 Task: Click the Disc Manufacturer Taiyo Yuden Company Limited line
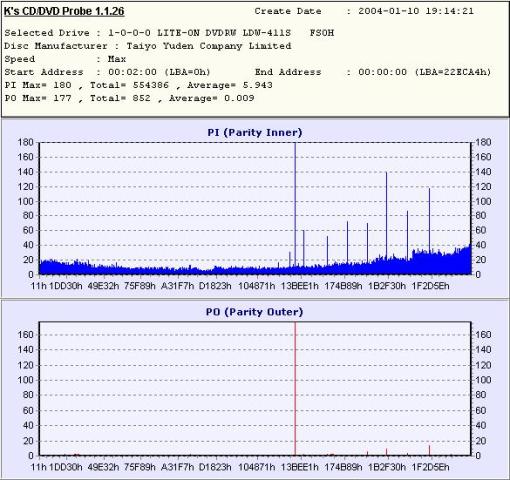(148, 46)
